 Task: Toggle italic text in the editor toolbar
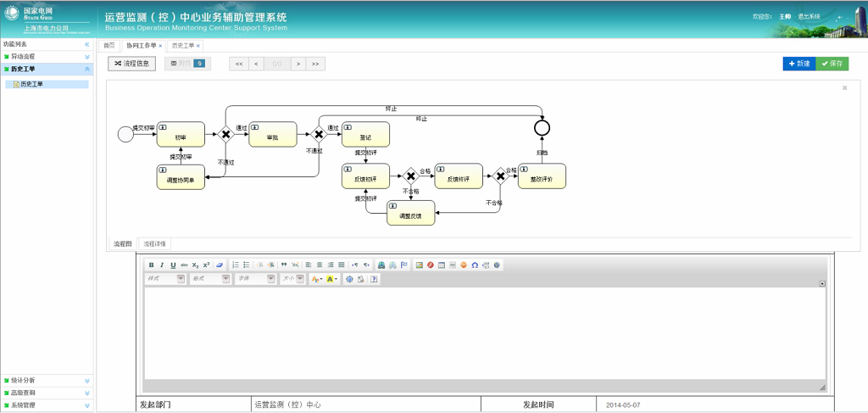click(162, 265)
